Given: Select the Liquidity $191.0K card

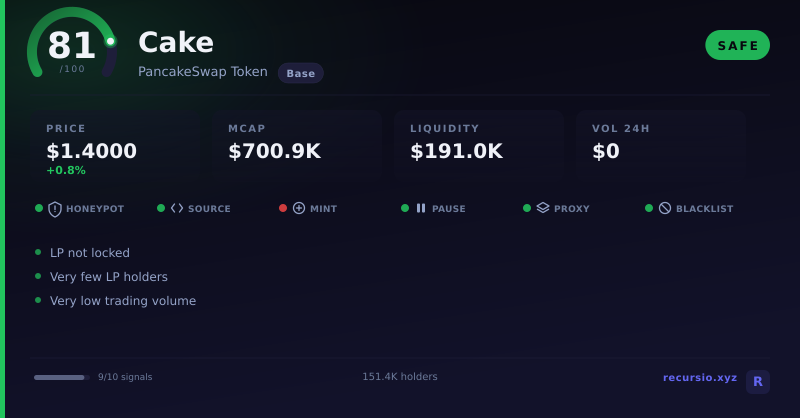Looking at the screenshot, I should 479,144.
